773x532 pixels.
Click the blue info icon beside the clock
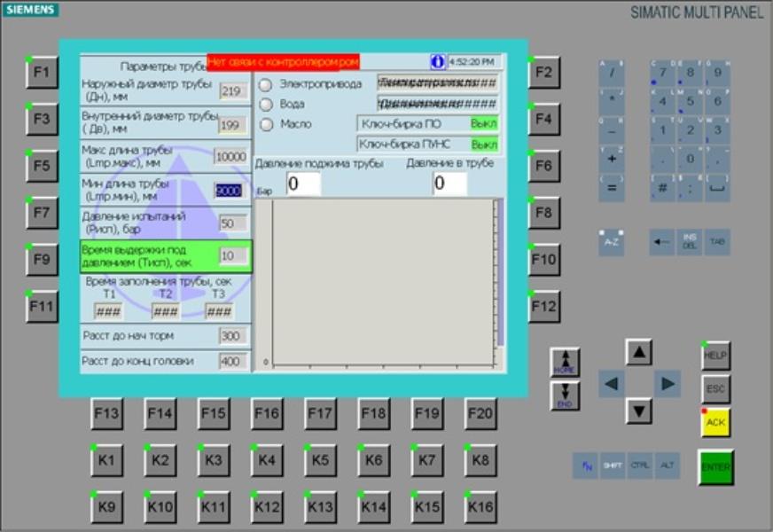point(437,62)
